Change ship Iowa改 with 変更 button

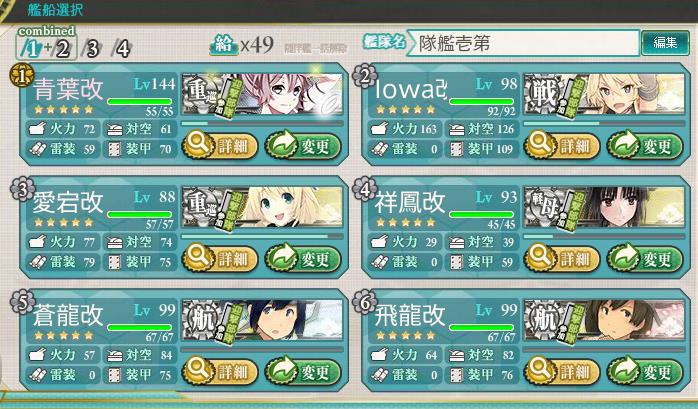click(645, 145)
